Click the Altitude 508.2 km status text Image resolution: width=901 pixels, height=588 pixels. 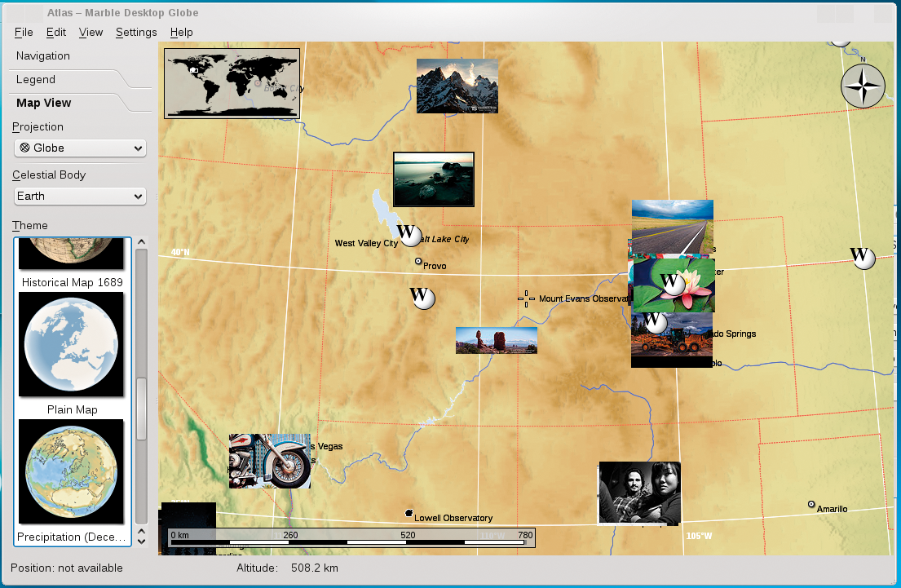click(287, 568)
